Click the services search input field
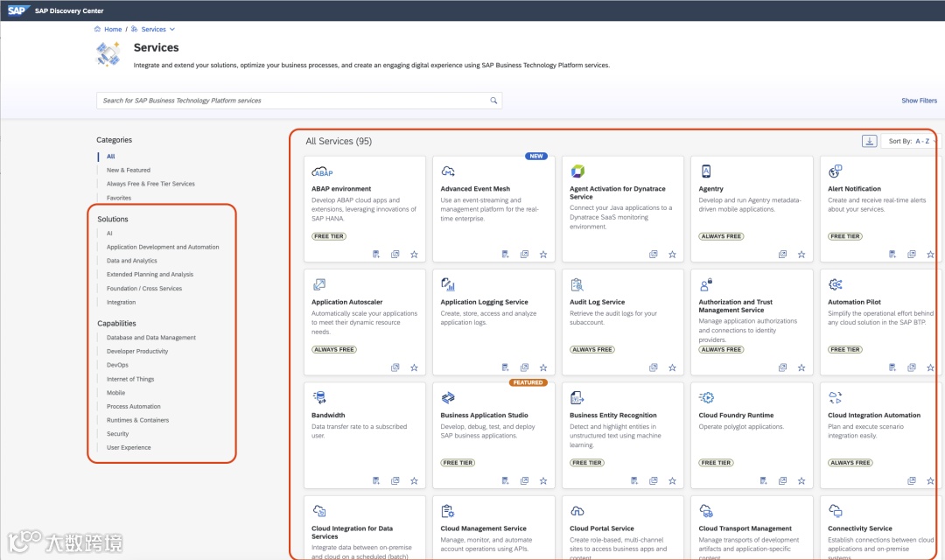Screen dimensions: 945x560 point(299,101)
